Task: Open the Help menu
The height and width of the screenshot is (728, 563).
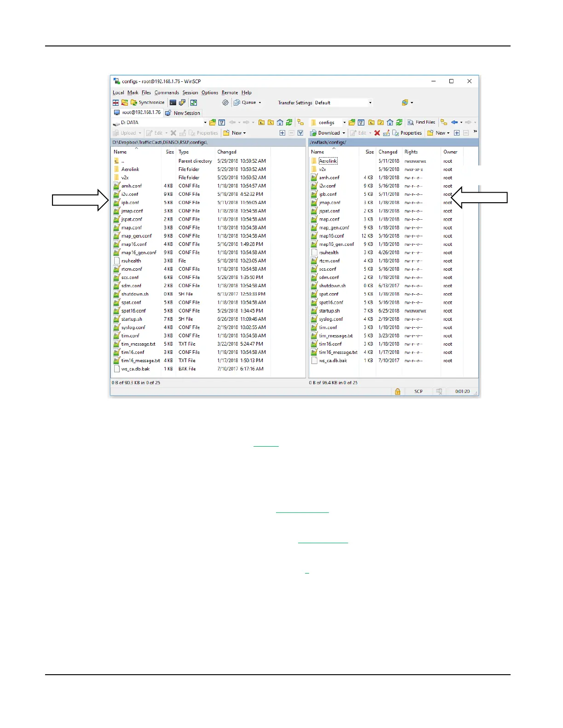Action: coord(247,92)
